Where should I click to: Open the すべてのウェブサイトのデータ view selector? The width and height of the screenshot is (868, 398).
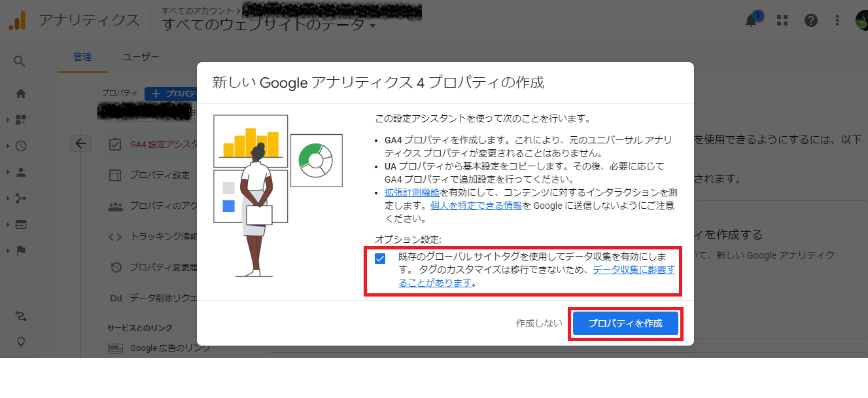(269, 25)
